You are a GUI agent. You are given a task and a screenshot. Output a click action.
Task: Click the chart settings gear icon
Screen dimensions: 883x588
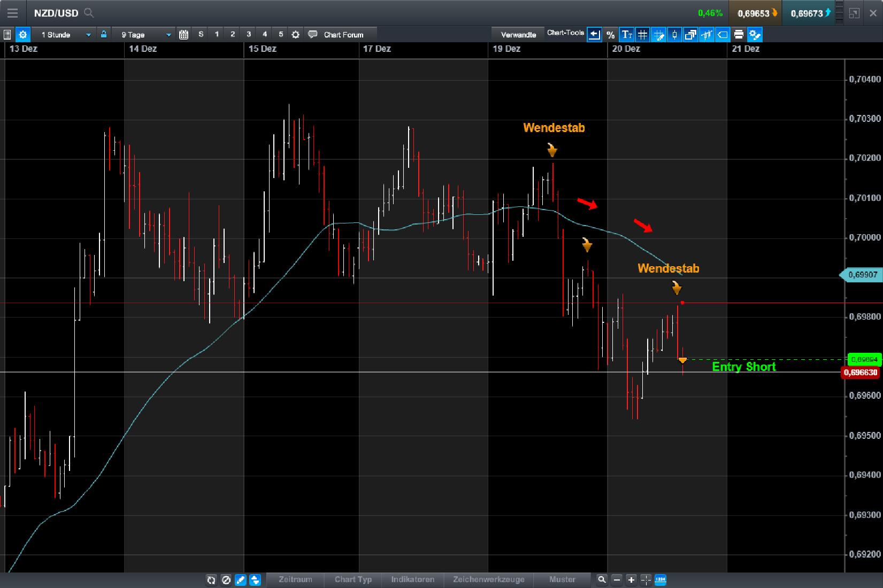(22, 34)
